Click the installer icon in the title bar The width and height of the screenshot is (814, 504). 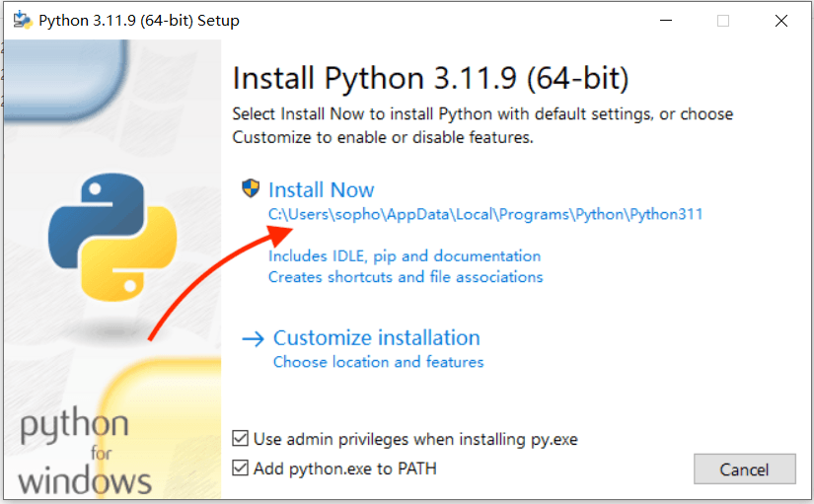pos(20,20)
